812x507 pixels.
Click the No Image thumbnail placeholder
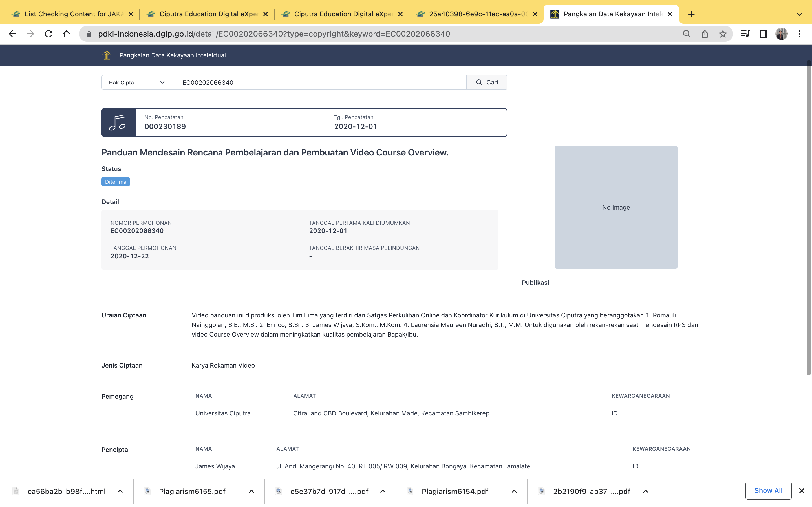tap(616, 207)
